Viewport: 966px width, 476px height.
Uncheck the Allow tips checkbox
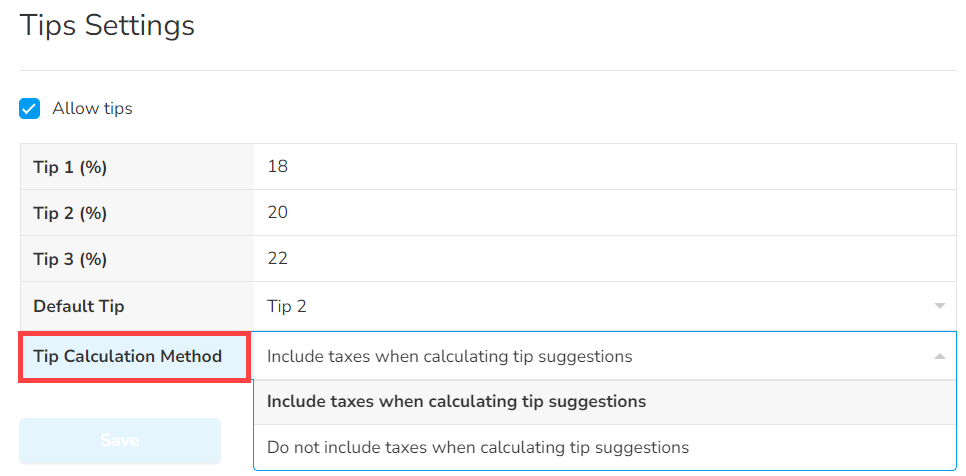click(30, 108)
